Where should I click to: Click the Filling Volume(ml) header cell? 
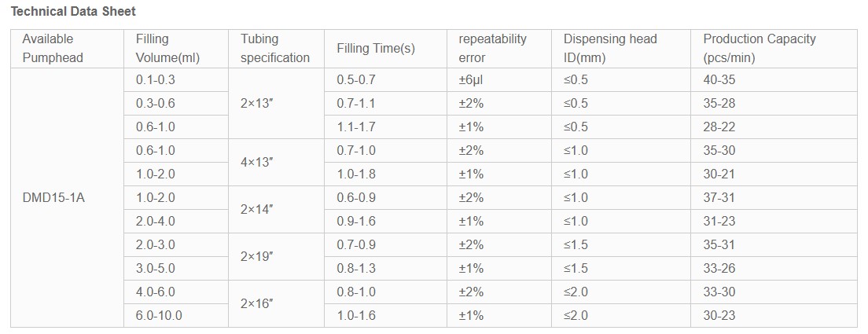pyautogui.click(x=163, y=48)
